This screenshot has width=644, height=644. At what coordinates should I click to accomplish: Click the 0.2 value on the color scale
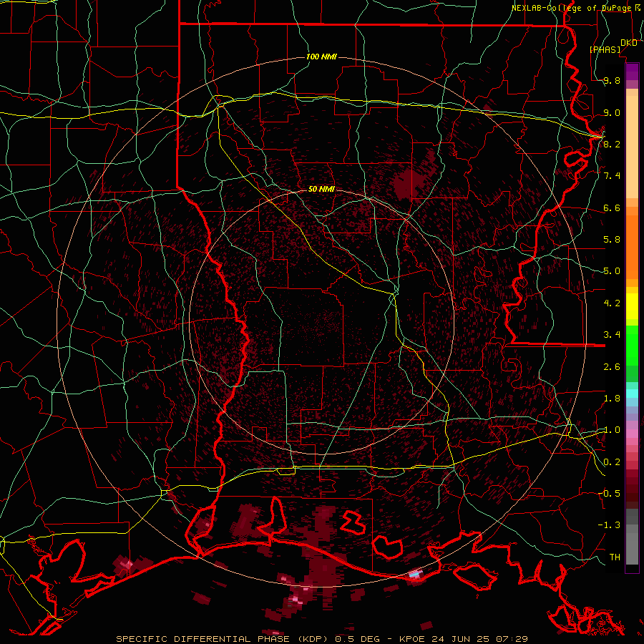[x=612, y=462]
